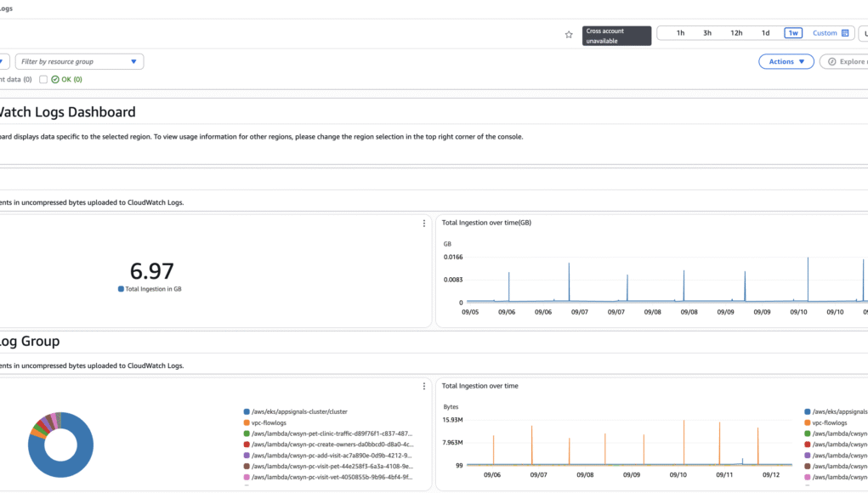Click the /aws/eks/appsignals-cluster/cluster legend color

coord(247,411)
